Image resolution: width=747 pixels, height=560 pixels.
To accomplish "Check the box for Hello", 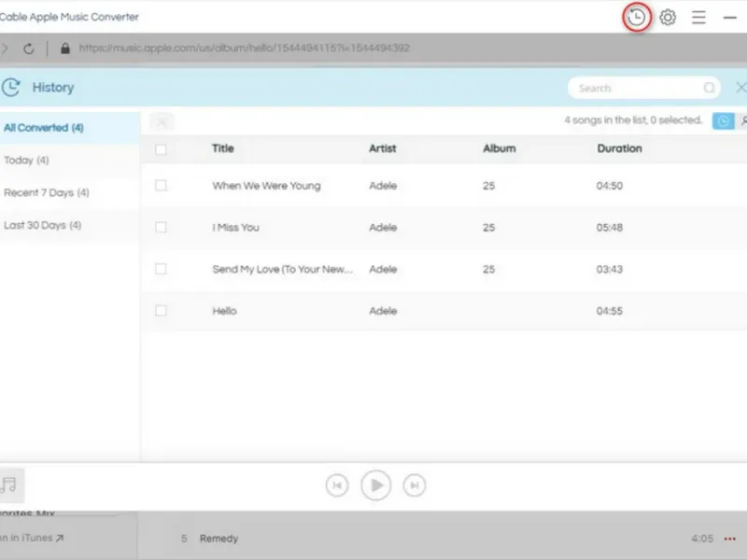I will pyautogui.click(x=161, y=311).
